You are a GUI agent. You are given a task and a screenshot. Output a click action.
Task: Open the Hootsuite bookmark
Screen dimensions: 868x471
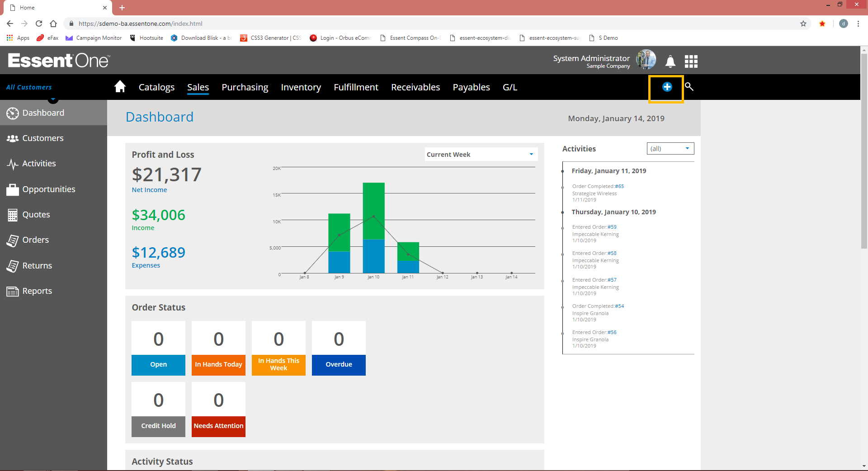pos(146,38)
